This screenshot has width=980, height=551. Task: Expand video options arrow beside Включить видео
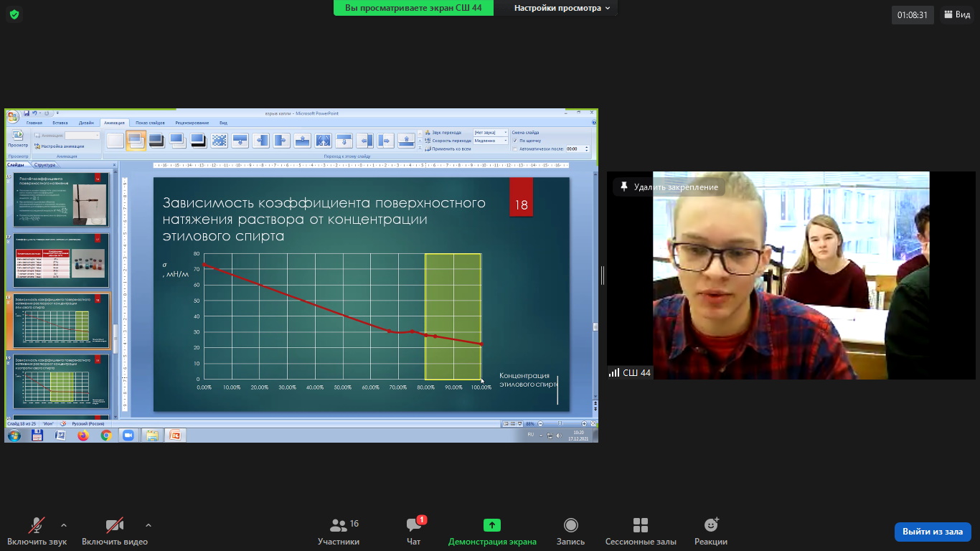149,524
